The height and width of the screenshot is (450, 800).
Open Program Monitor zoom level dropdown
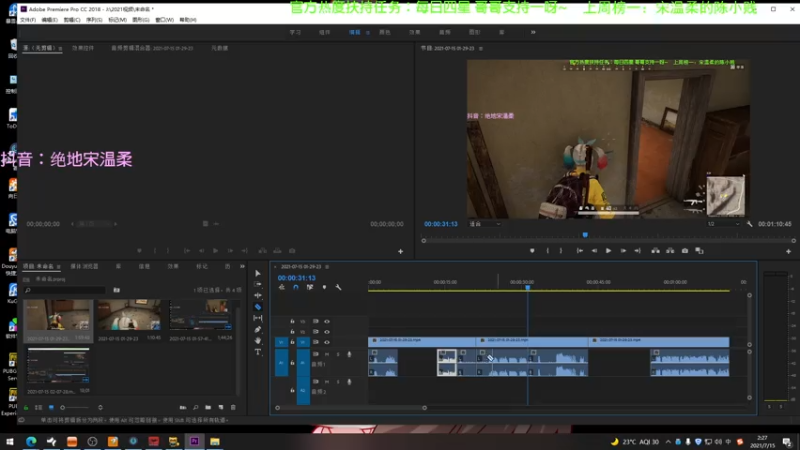[485, 224]
